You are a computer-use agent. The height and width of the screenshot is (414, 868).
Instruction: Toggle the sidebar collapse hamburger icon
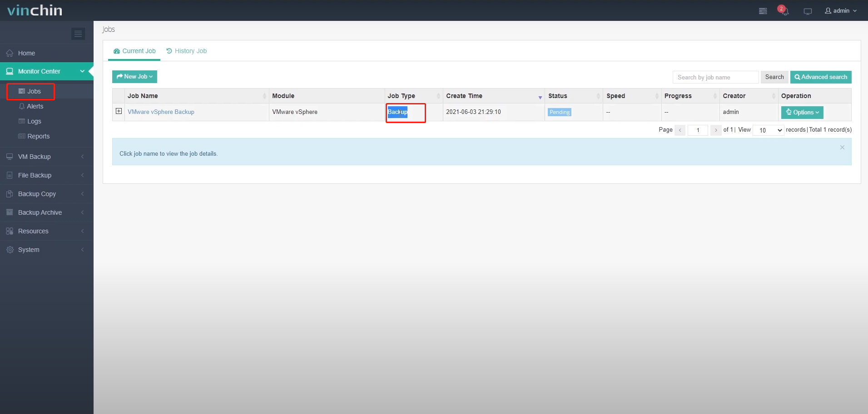click(x=78, y=34)
